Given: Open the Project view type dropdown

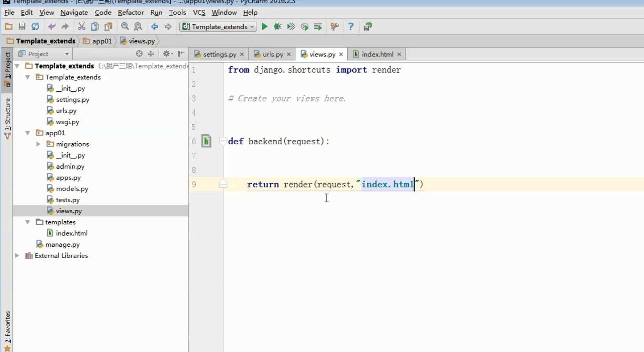Looking at the screenshot, I should pos(44,54).
